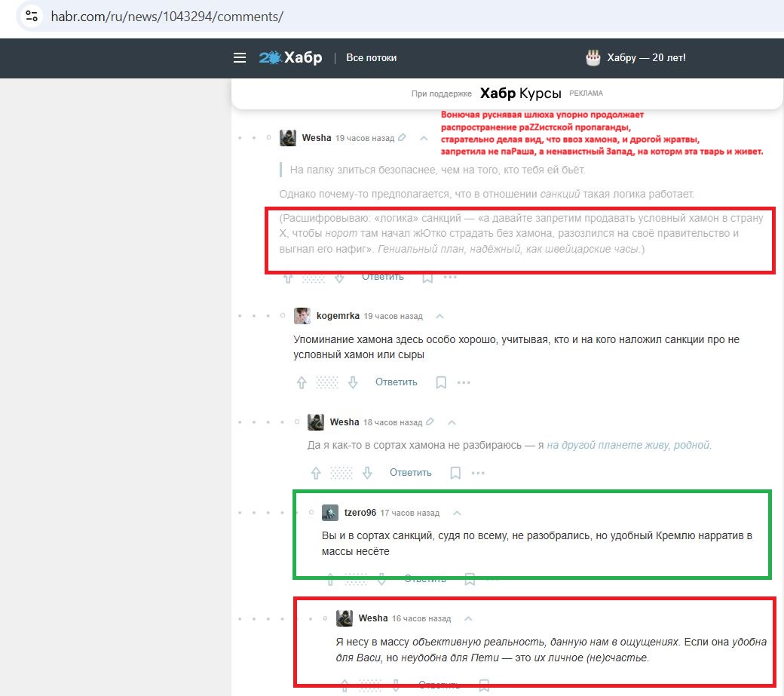Image resolution: width=784 pixels, height=696 pixels.
Task: Open the 19 часов назад timestamp link of Wesha
Action: (365, 138)
